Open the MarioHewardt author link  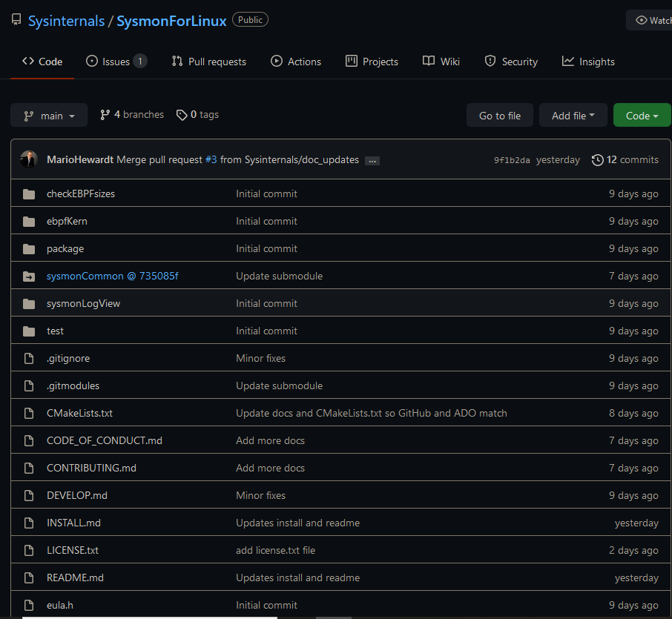pos(80,160)
